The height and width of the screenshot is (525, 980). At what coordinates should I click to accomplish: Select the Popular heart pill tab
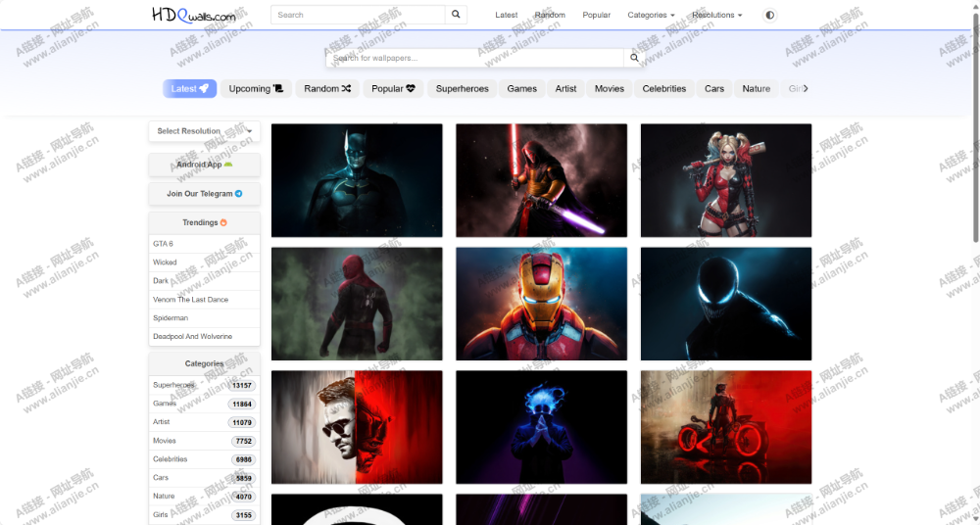393,89
